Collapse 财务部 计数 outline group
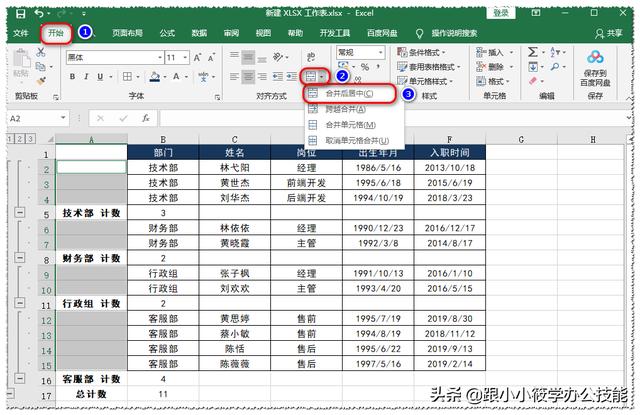 [20, 257]
